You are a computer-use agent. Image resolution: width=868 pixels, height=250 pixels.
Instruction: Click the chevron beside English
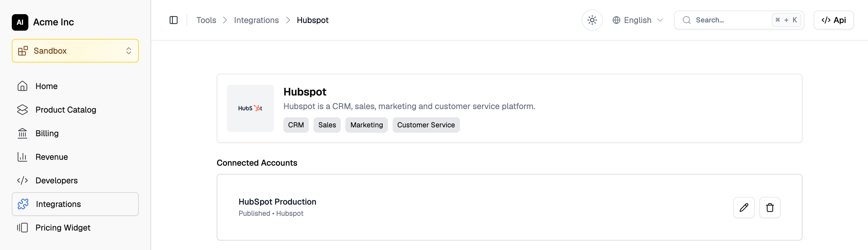point(660,20)
